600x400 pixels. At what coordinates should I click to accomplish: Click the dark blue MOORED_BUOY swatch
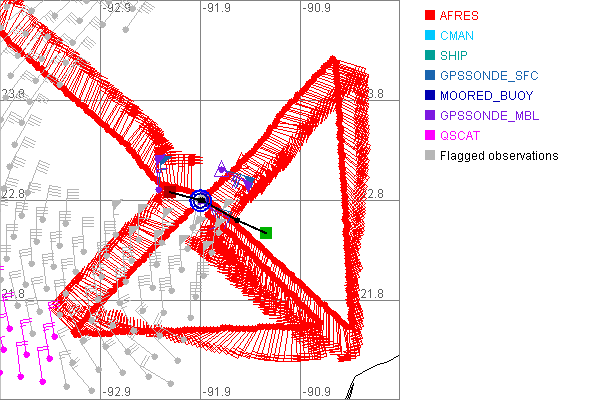(x=430, y=96)
